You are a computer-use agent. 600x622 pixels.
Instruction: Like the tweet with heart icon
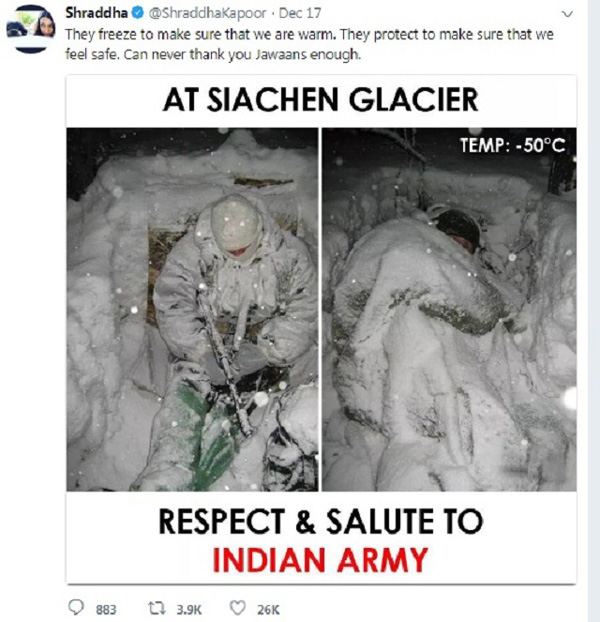pyautogui.click(x=238, y=608)
